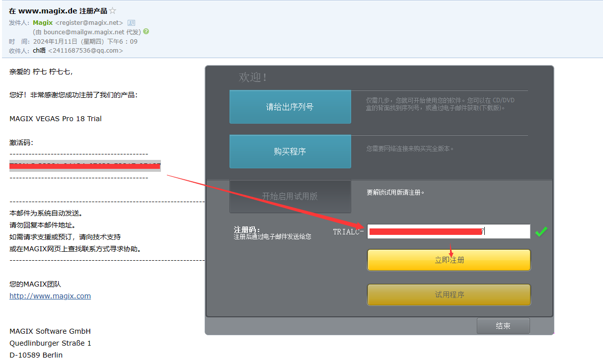Click the 欢迎！ dialog heading
This screenshot has width=603, height=364.
click(x=253, y=77)
